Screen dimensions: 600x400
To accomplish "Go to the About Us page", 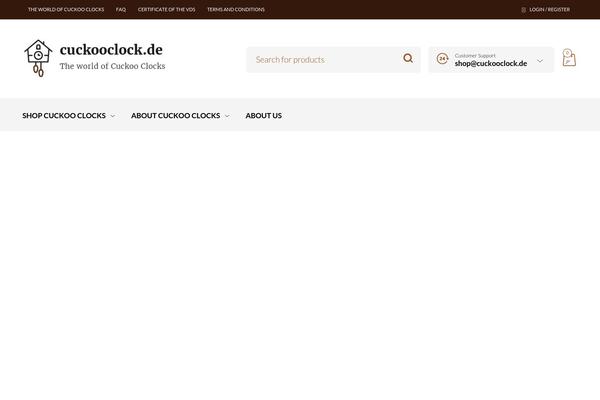I will 264,116.
